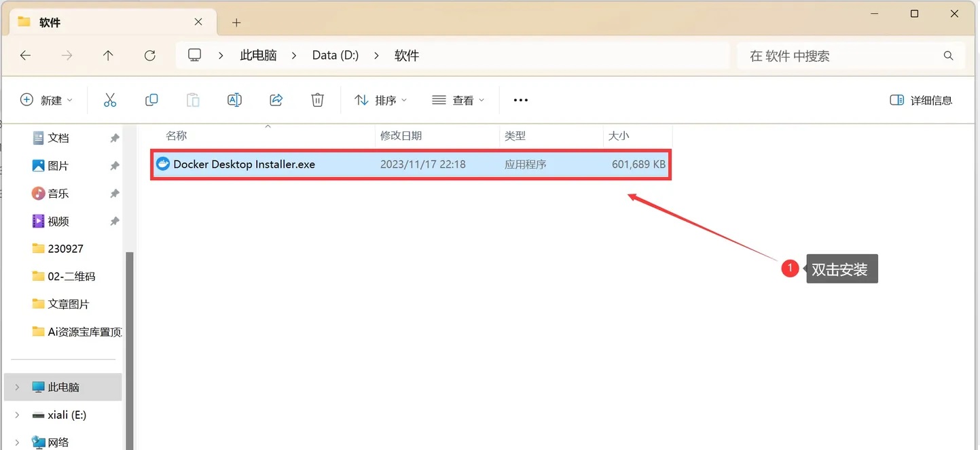Refresh the current folder

pos(150,56)
